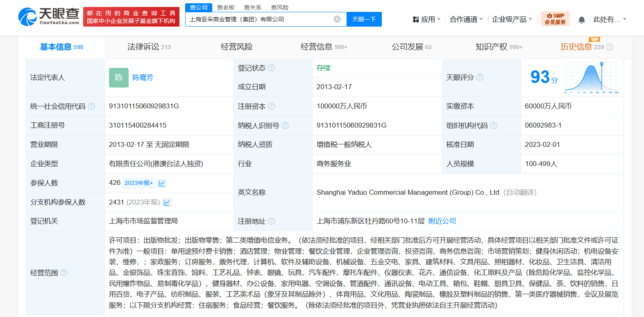The width and height of the screenshot is (644, 317).
Task: Click the apps grid icon next to 应用
Action: (x=416, y=20)
